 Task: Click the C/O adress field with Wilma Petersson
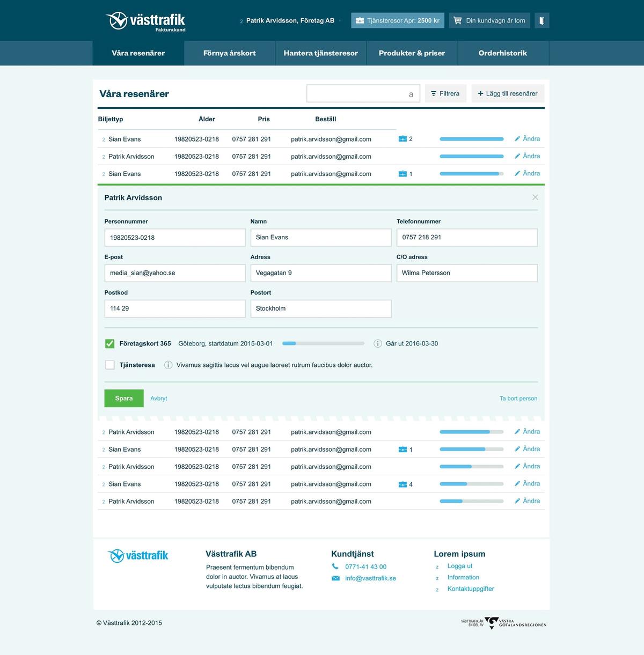tap(467, 273)
